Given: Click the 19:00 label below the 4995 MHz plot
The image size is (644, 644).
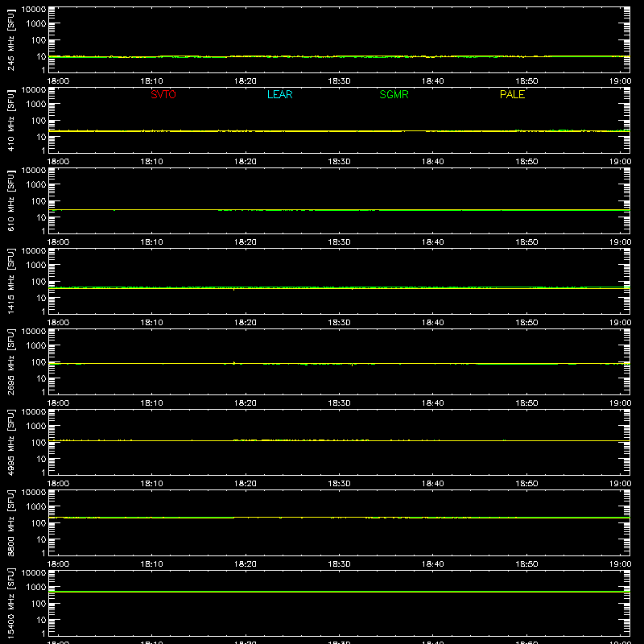Looking at the screenshot, I should point(620,484).
